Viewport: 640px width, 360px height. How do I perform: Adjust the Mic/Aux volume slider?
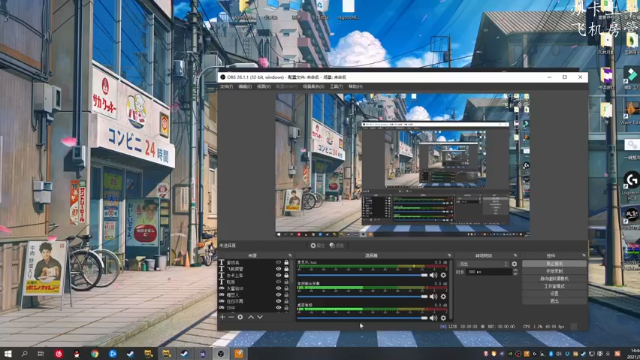click(x=362, y=275)
